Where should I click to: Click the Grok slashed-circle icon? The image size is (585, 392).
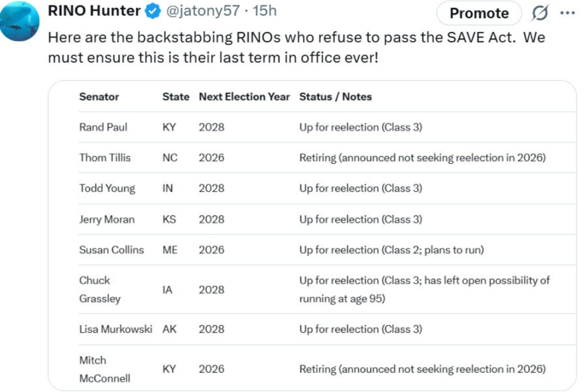(x=540, y=13)
